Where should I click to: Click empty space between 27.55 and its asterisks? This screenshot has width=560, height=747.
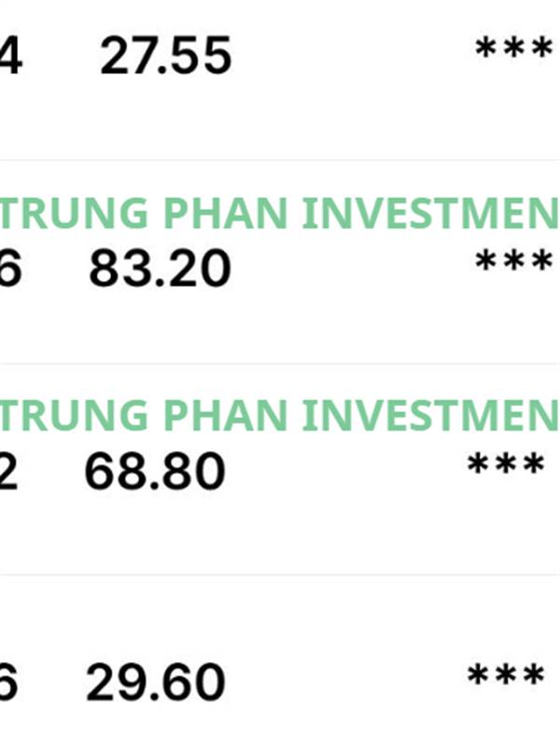tap(355, 58)
